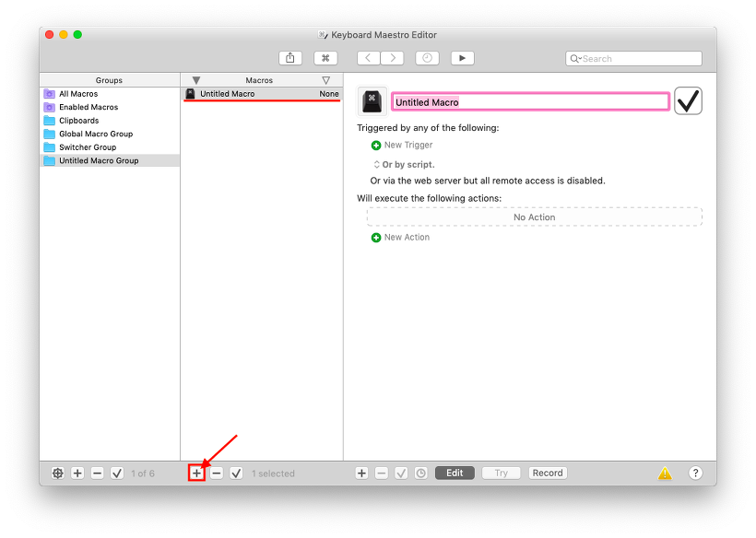Image resolution: width=756 pixels, height=538 pixels.
Task: Add a new macro with plus button
Action: pyautogui.click(x=196, y=474)
